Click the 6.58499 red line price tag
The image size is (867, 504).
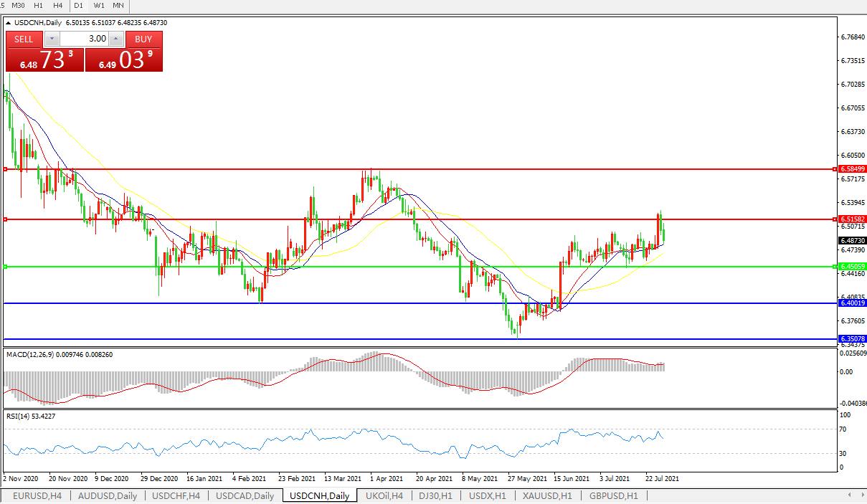852,168
